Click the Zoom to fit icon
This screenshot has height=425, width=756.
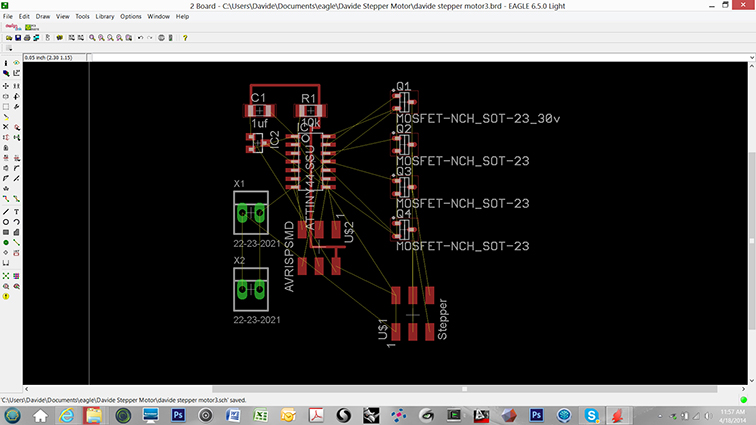tap(92, 38)
